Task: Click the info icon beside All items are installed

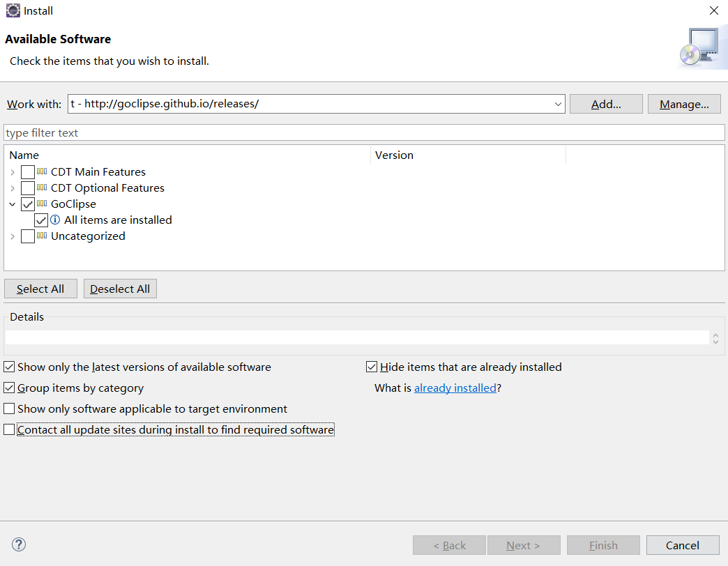Action: [55, 220]
